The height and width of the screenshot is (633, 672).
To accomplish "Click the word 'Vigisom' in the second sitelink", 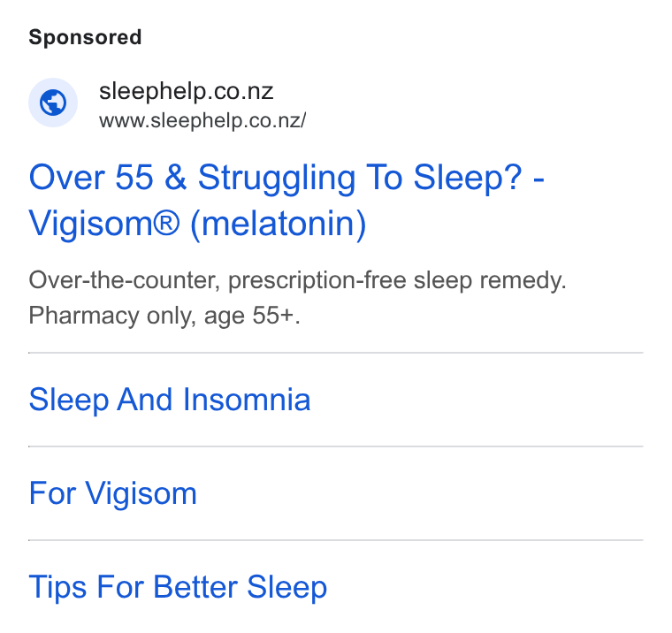I will click(x=141, y=493).
